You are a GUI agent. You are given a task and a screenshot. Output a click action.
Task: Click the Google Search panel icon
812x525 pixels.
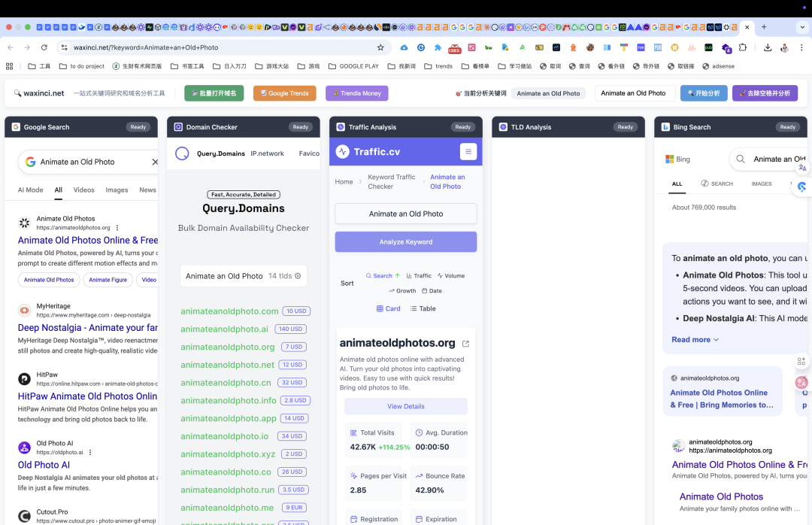pyautogui.click(x=16, y=127)
